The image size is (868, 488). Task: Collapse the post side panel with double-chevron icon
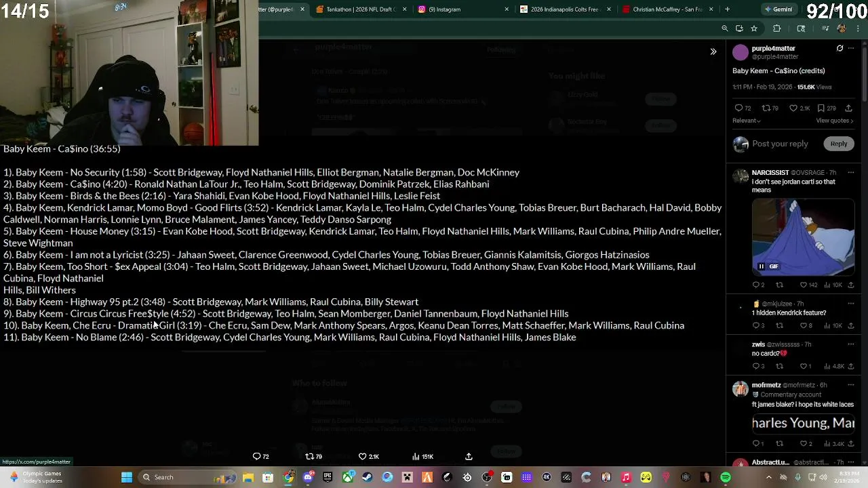pyautogui.click(x=713, y=52)
